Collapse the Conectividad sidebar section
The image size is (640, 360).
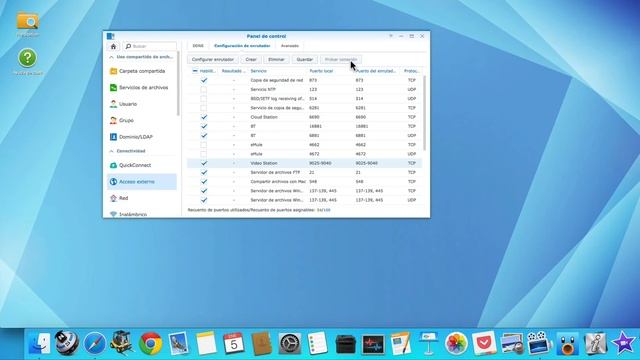tap(111, 151)
